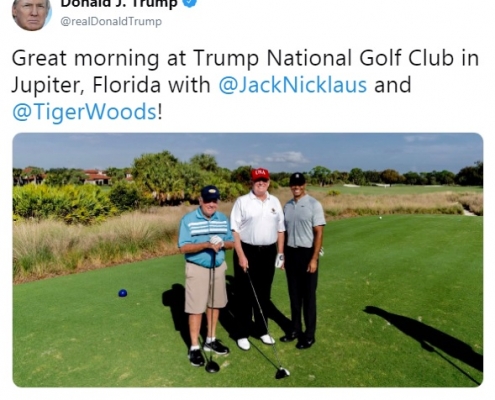Image resolution: width=495 pixels, height=400 pixels.
Task: Click the navy cap on the man in shorts
Action: (x=210, y=193)
